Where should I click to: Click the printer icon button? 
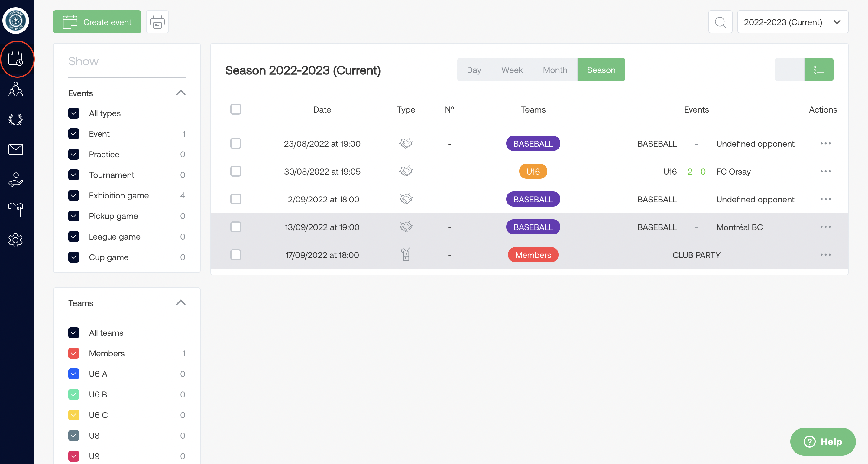tap(157, 22)
